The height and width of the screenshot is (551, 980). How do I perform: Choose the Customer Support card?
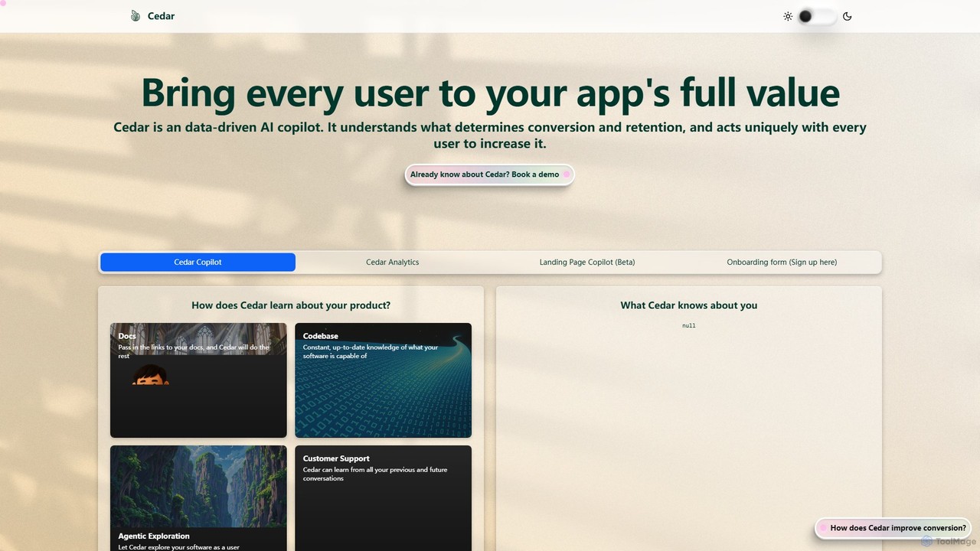click(383, 498)
